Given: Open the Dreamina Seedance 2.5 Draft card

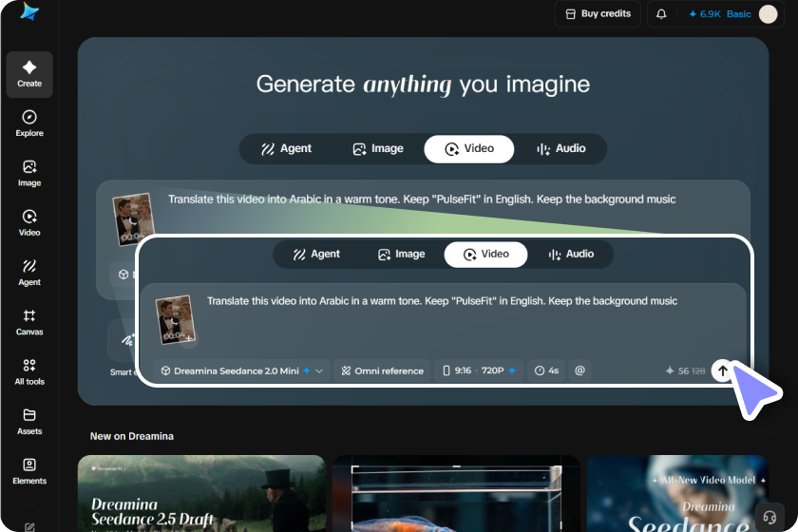Looking at the screenshot, I should (201, 493).
